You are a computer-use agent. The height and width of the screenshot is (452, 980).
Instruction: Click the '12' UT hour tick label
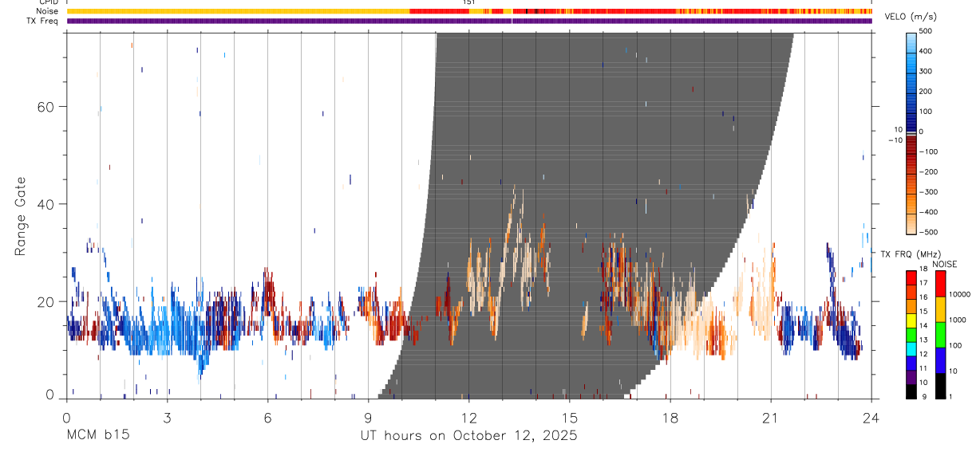(469, 417)
